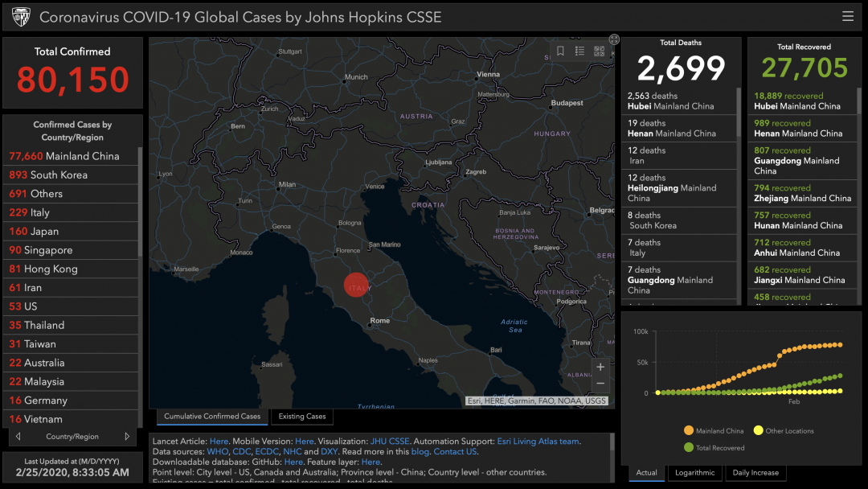Select 35 Thailand row
Image resolution: width=868 pixels, height=489 pixels.
pos(70,326)
